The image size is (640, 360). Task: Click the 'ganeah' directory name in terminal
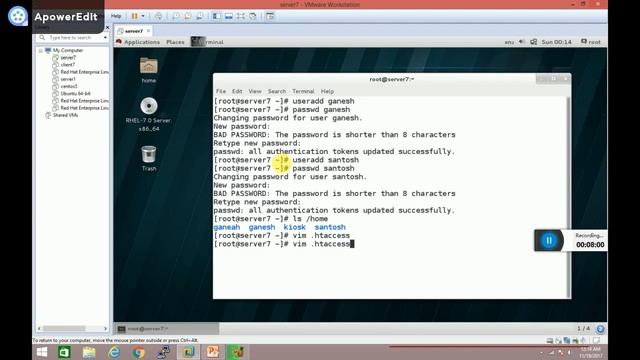coord(227,227)
